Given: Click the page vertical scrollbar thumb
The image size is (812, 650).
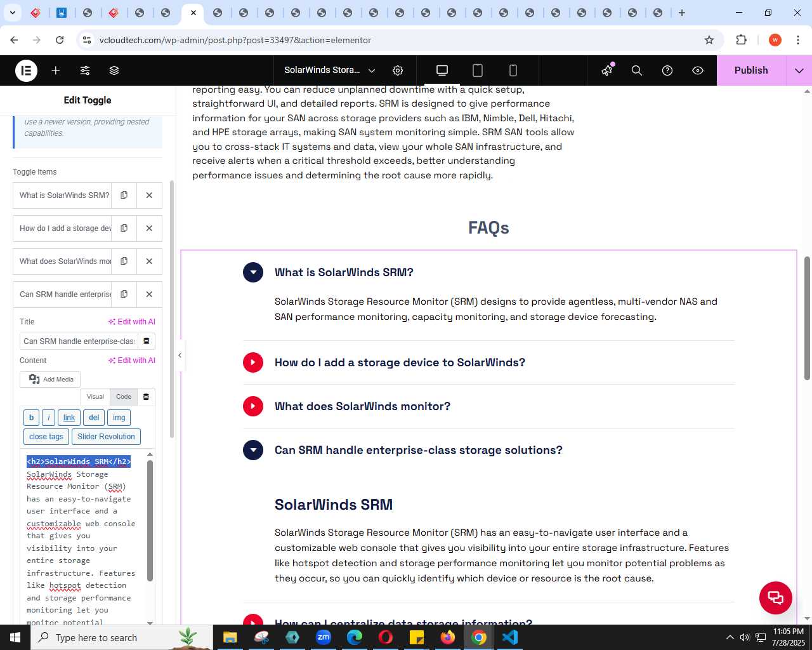Looking at the screenshot, I should [x=807, y=319].
